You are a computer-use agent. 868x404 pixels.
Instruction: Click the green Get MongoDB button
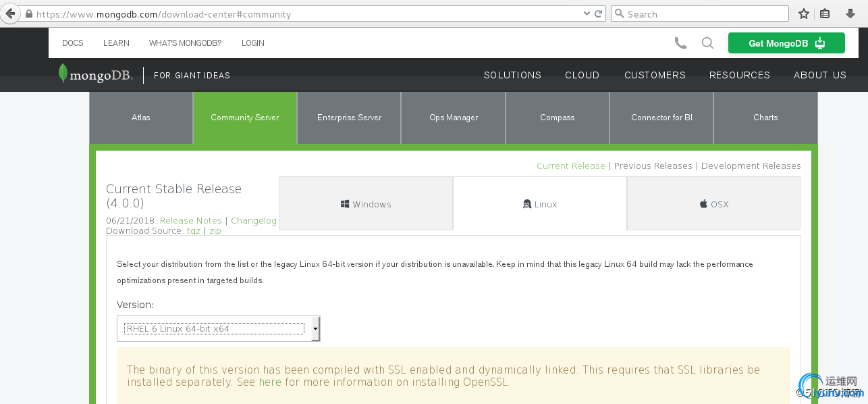(786, 43)
